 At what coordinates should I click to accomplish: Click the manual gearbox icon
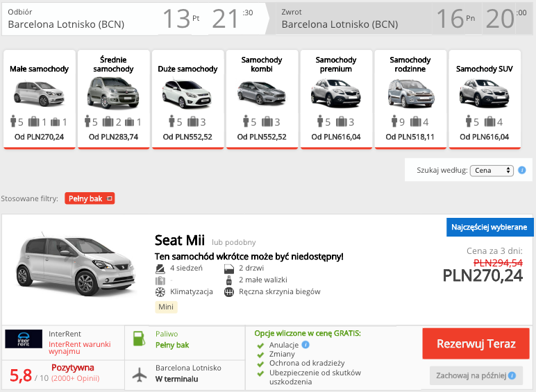click(x=229, y=292)
